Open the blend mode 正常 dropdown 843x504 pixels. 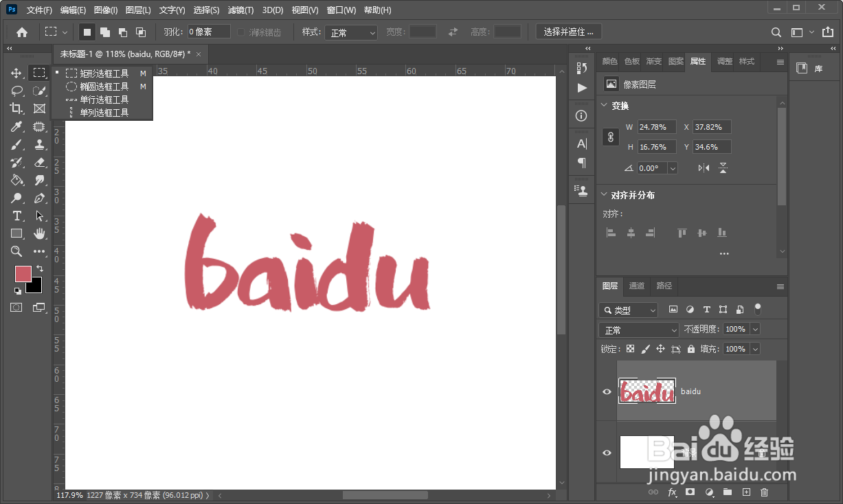tap(639, 330)
